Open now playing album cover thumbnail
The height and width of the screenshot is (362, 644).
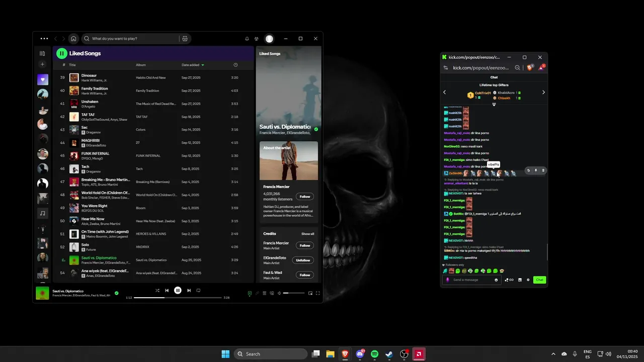tap(42, 293)
